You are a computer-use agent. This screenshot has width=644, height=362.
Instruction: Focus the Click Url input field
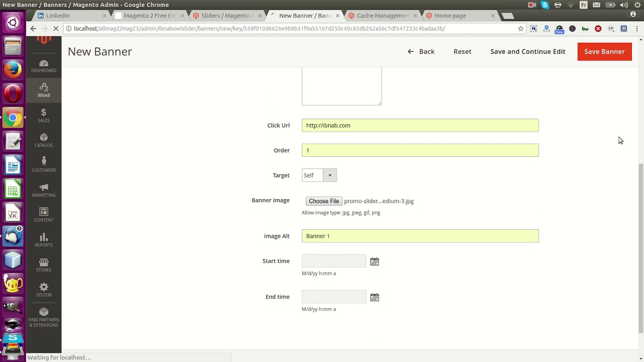click(x=420, y=125)
